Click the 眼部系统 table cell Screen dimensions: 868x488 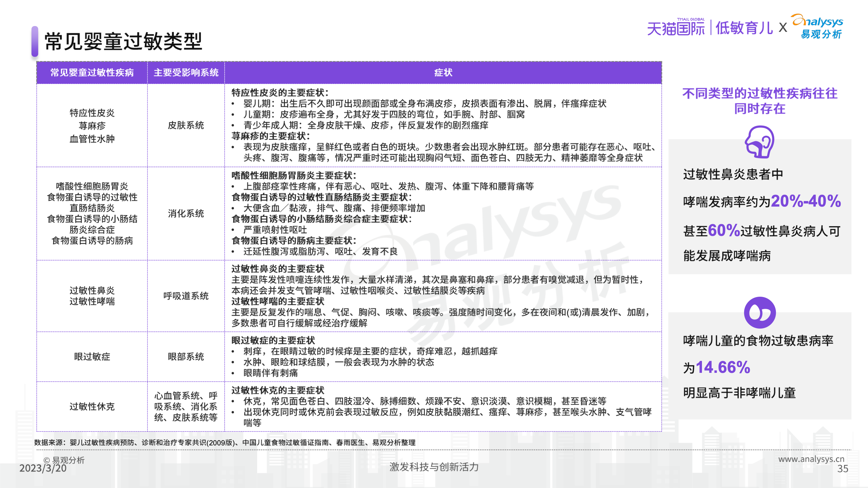(x=186, y=356)
